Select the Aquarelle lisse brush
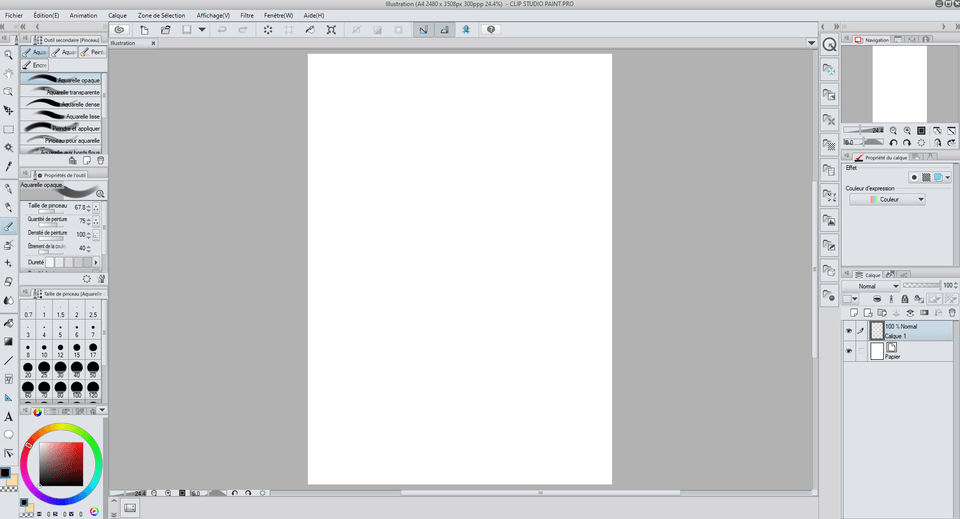Image resolution: width=960 pixels, height=519 pixels. (x=61, y=116)
